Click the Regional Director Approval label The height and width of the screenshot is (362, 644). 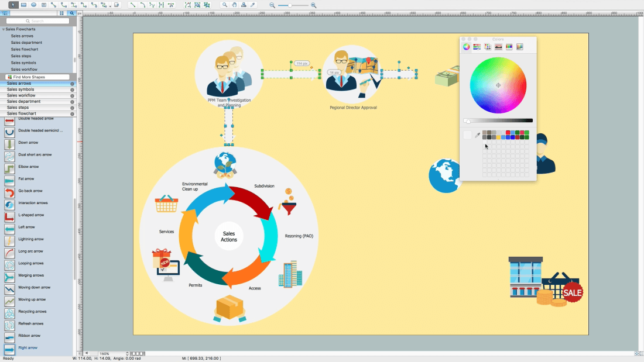(353, 108)
